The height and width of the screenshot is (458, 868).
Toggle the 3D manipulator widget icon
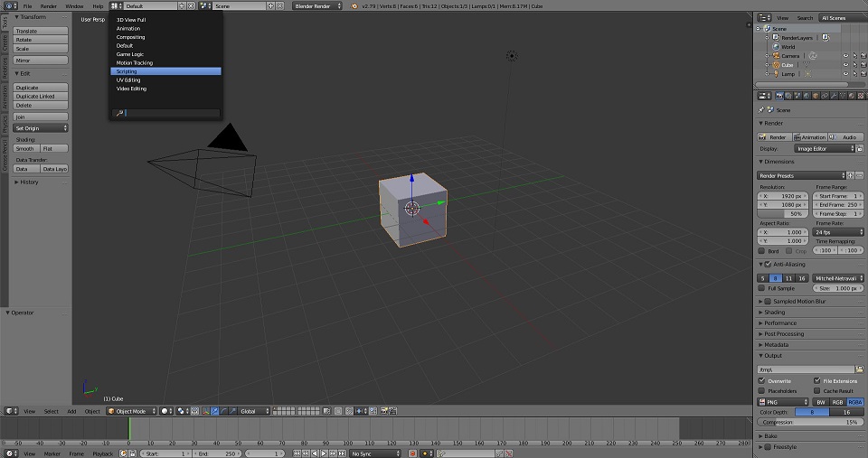pyautogui.click(x=206, y=412)
